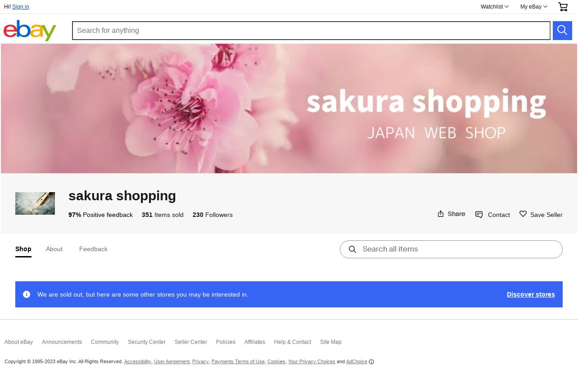Viewport: 578px width, 392px height.
Task: Open Payments Terms of Use link
Action: point(238,362)
